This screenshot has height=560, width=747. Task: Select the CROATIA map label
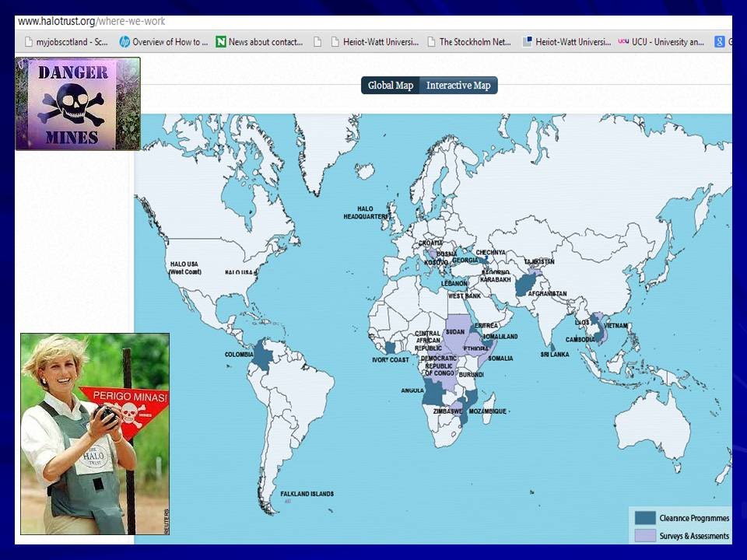point(430,243)
